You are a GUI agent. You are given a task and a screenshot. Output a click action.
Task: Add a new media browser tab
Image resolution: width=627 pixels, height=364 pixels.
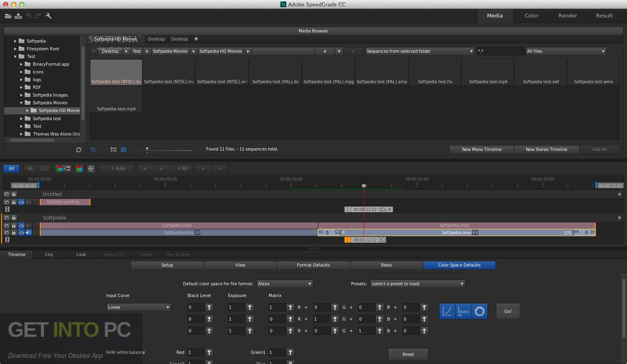click(196, 39)
